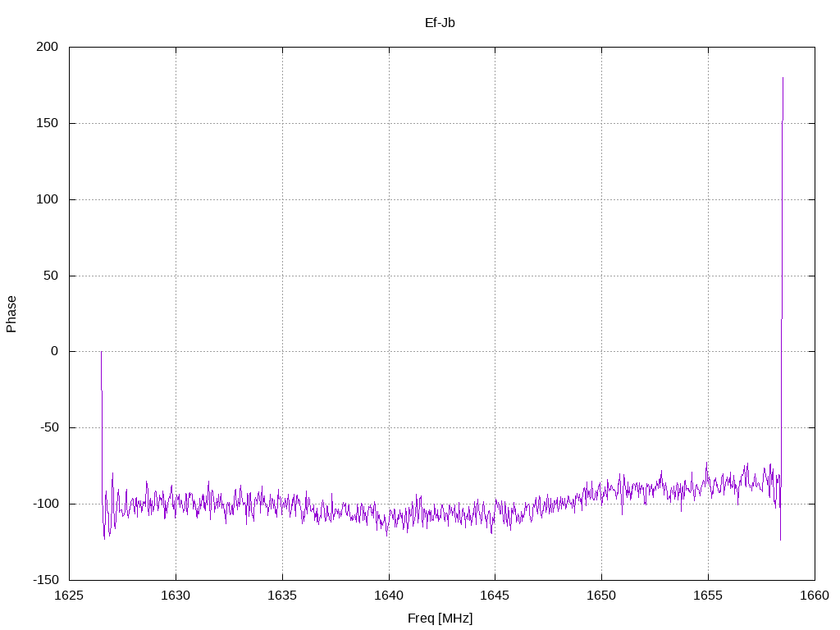Click the Freq [MHz] x-axis label
Screen dimensions: 840x630
440,618
